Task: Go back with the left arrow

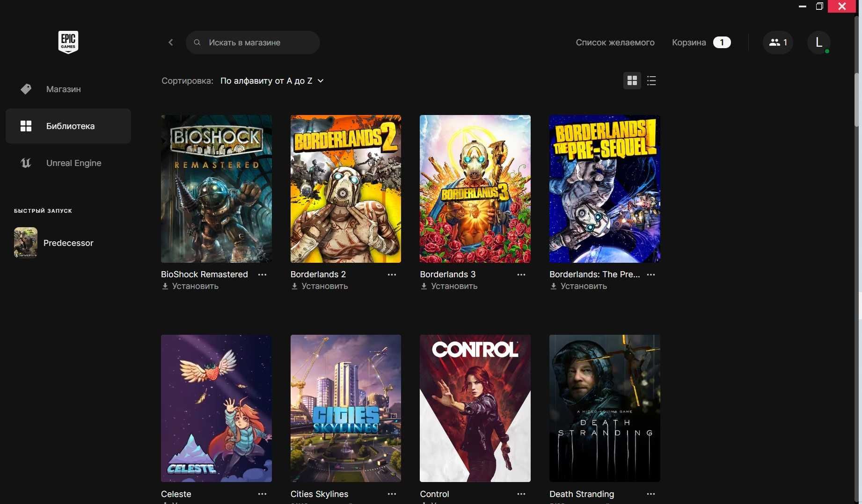Action: pos(171,43)
